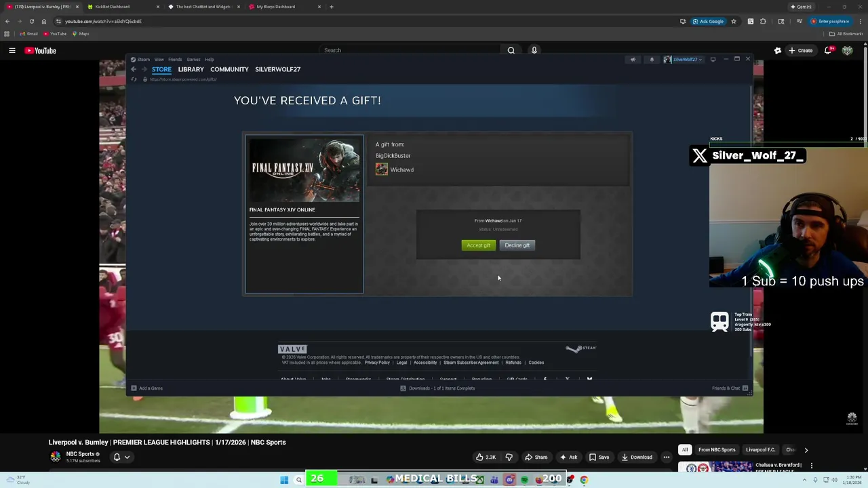
Task: Open a new browser tab
Action: [x=332, y=7]
